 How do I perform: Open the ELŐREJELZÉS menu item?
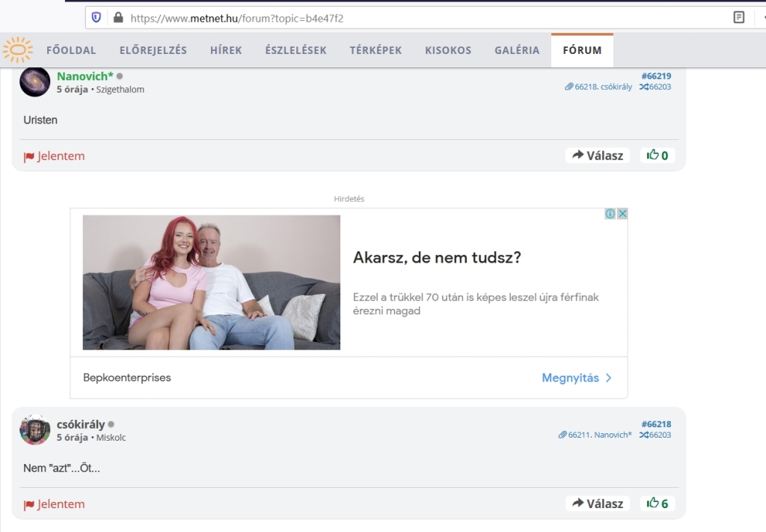pos(153,50)
